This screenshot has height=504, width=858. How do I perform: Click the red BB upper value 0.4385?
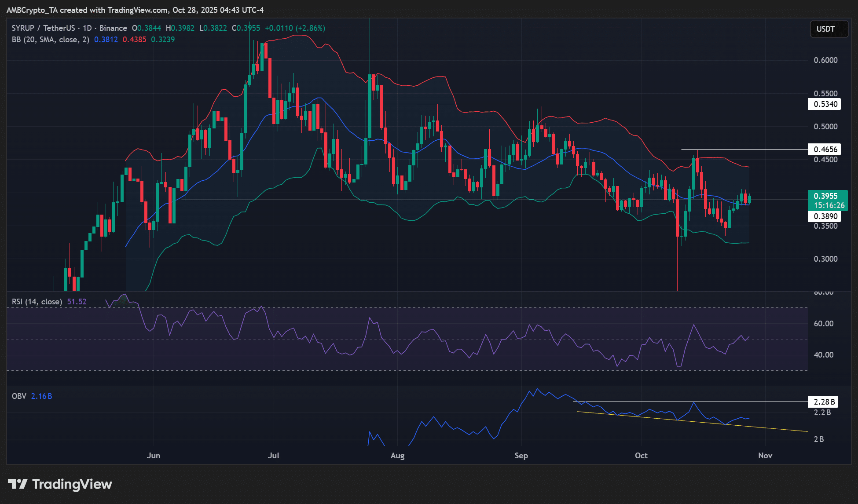coord(134,40)
